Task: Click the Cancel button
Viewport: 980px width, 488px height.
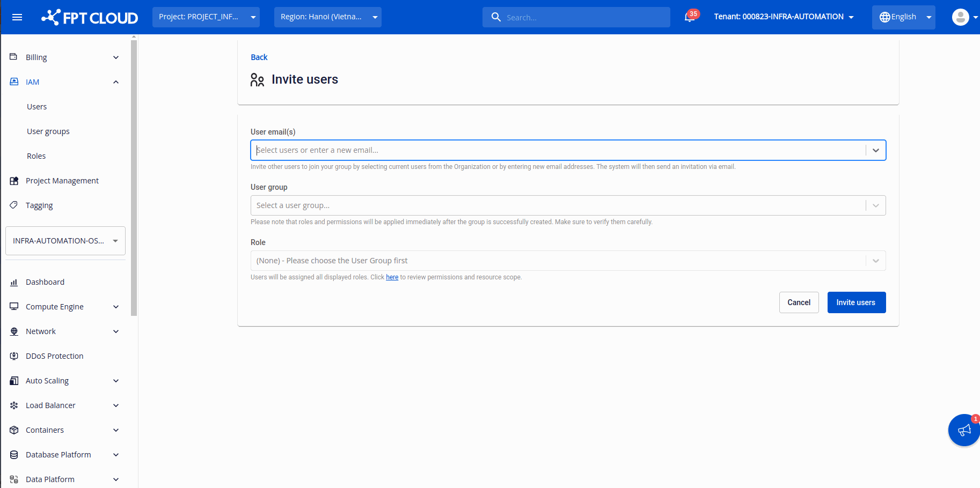Action: 799,302
